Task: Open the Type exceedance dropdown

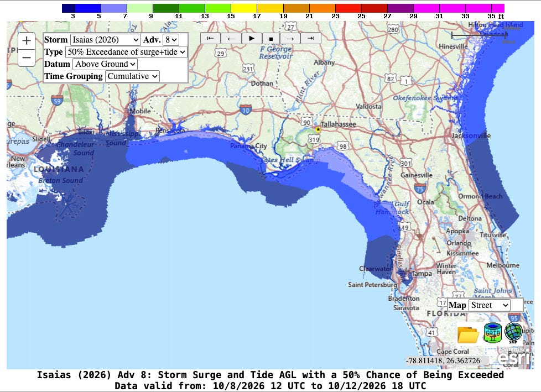Action: [x=126, y=52]
